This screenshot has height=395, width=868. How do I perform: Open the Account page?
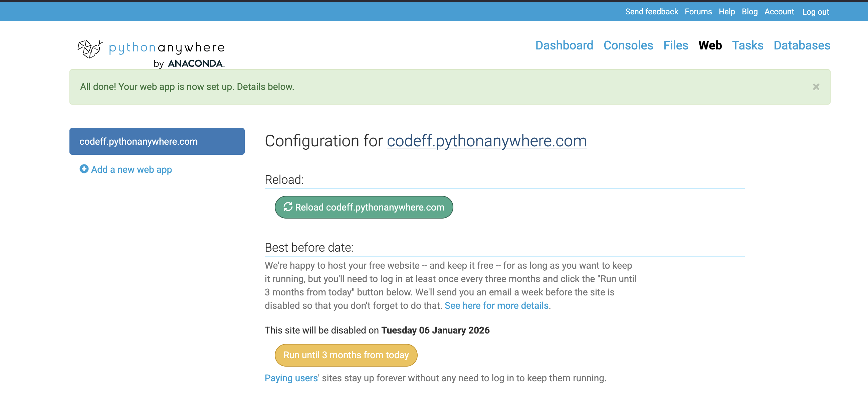pos(779,12)
